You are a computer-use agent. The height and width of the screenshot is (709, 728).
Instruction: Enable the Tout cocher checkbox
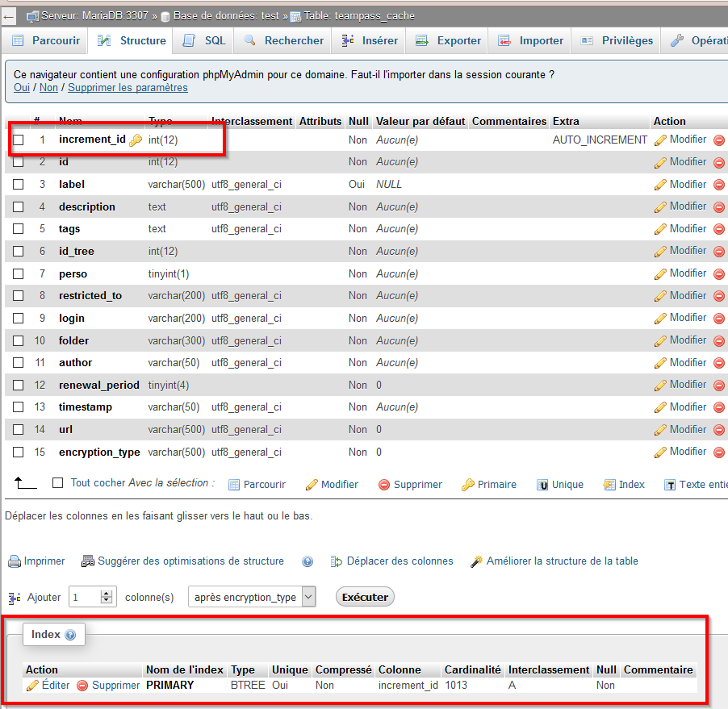click(x=56, y=483)
